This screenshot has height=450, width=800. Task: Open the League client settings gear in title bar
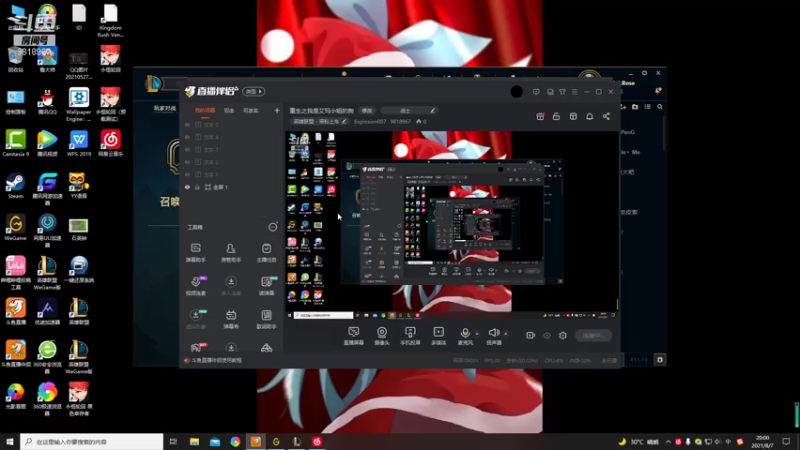tap(644, 73)
